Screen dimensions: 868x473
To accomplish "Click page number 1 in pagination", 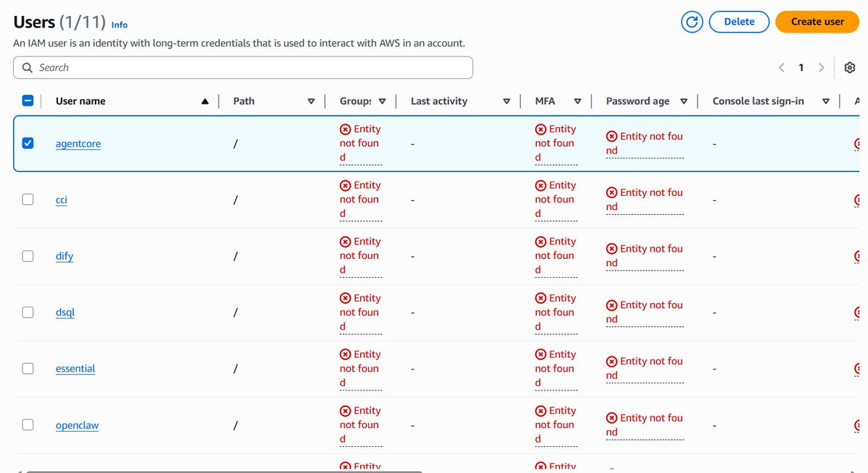I will tap(801, 67).
